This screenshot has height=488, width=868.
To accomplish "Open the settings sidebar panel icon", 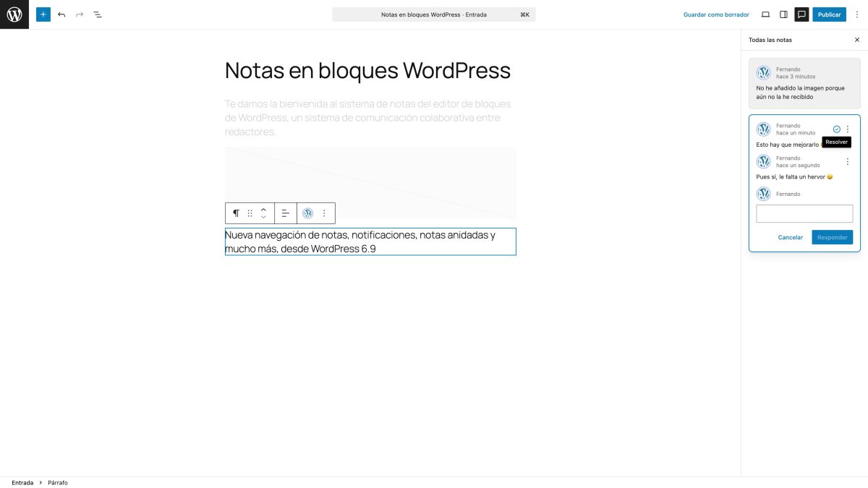I will (783, 14).
